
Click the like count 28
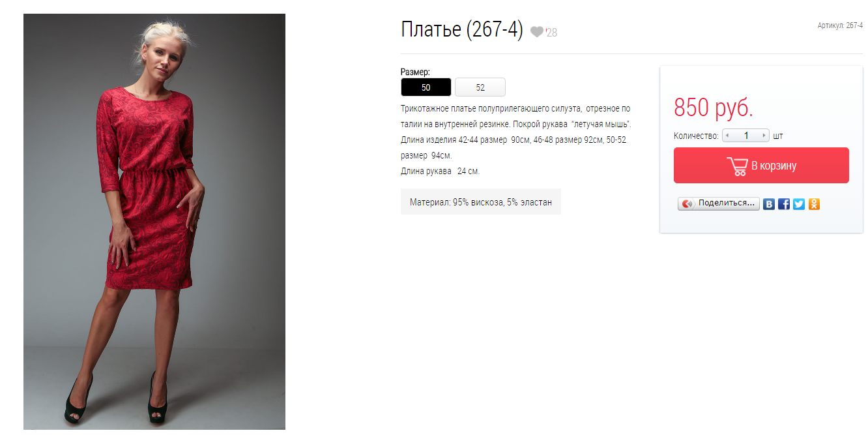(551, 33)
